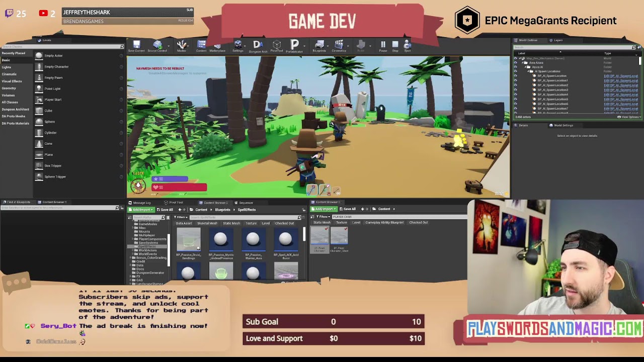Select Empty Pawn in the Place Actors list
This screenshot has width=644, height=362.
[79, 78]
